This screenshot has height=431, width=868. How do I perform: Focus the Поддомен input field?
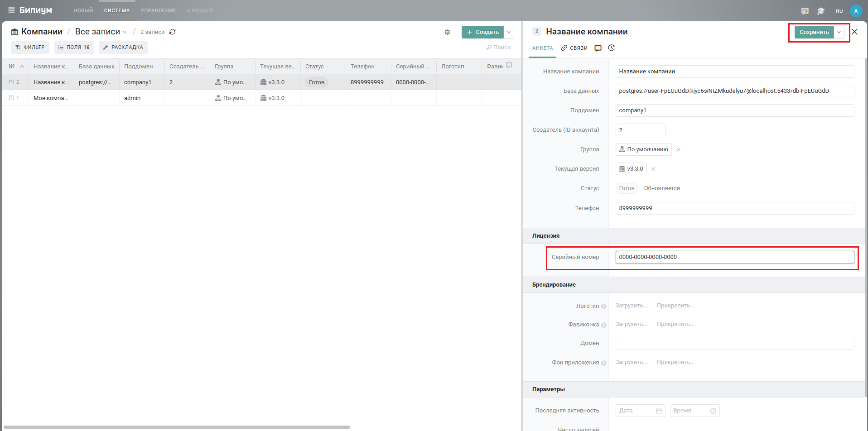pos(734,110)
